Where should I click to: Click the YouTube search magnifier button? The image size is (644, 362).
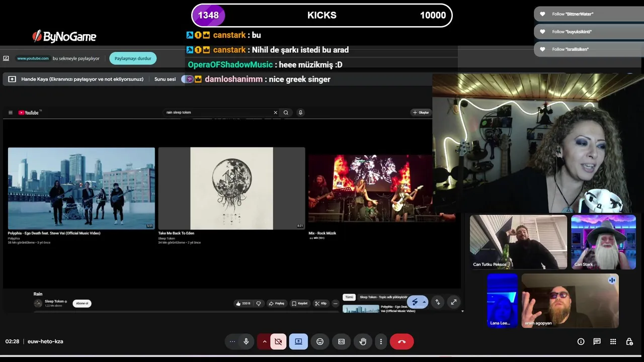pyautogui.click(x=286, y=113)
